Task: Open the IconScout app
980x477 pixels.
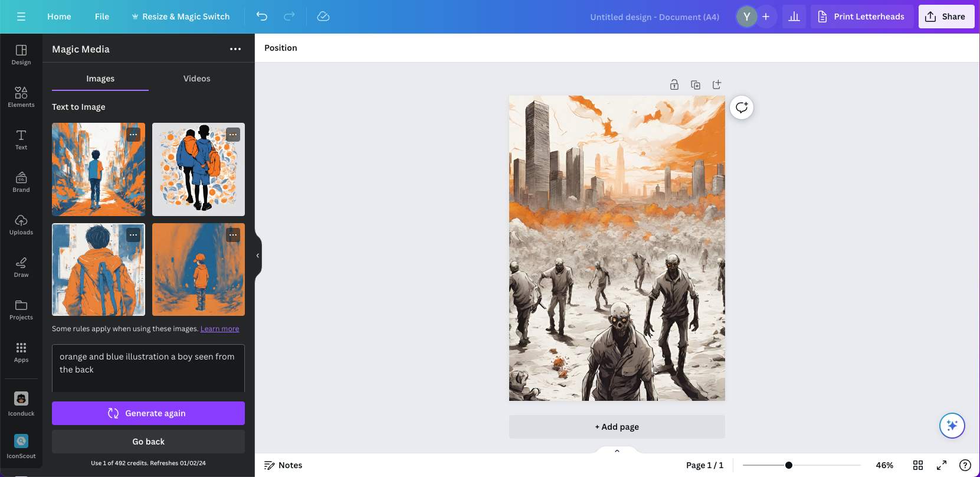Action: (21, 446)
